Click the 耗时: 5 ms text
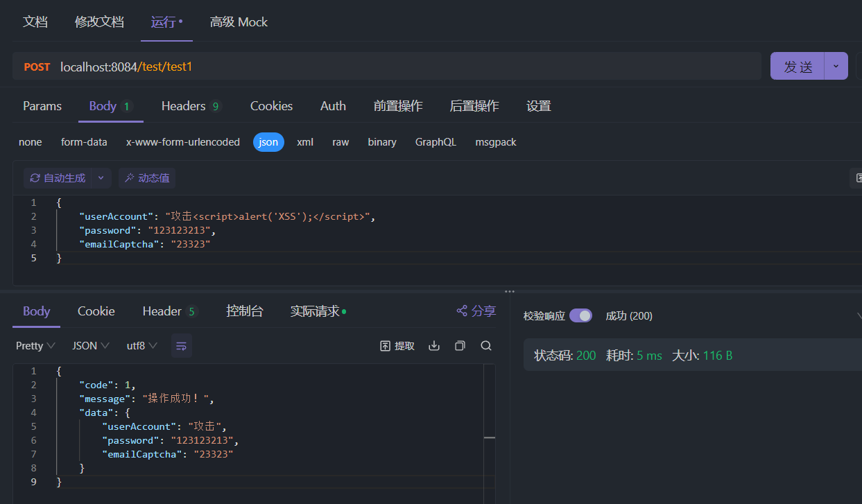This screenshot has height=504, width=862. pyautogui.click(x=634, y=356)
